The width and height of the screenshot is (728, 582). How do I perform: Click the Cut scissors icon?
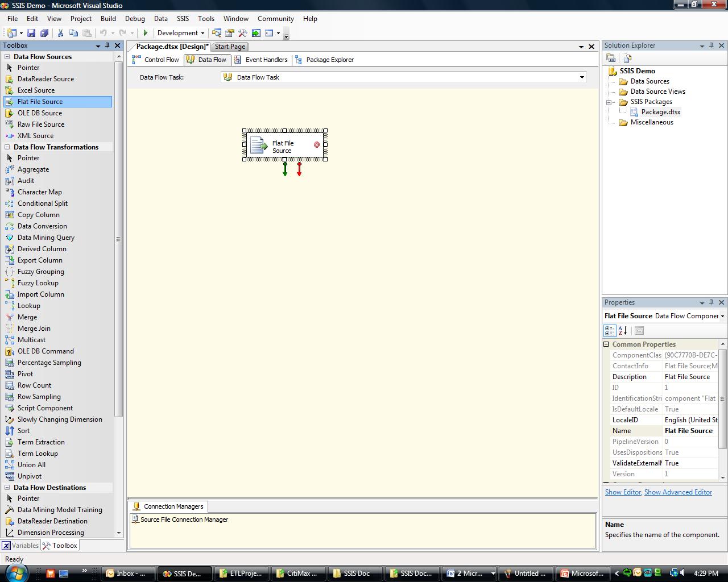pos(60,33)
